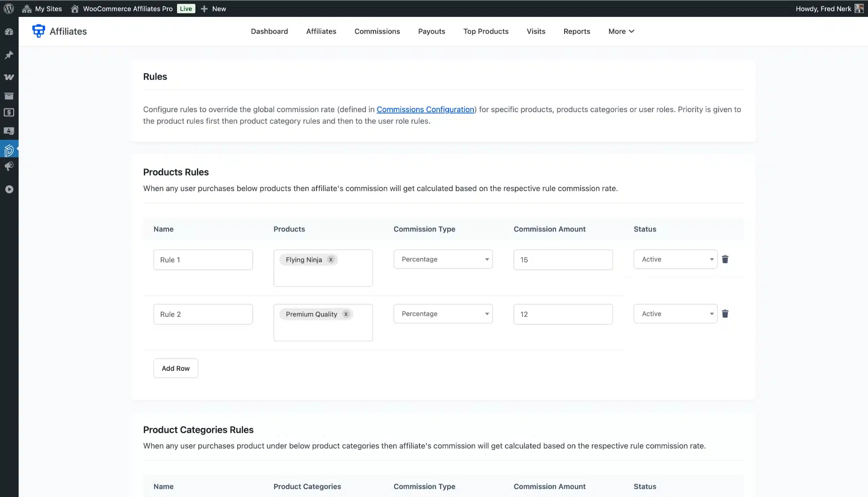
Task: Open Rule 2 Status dropdown
Action: 675,313
